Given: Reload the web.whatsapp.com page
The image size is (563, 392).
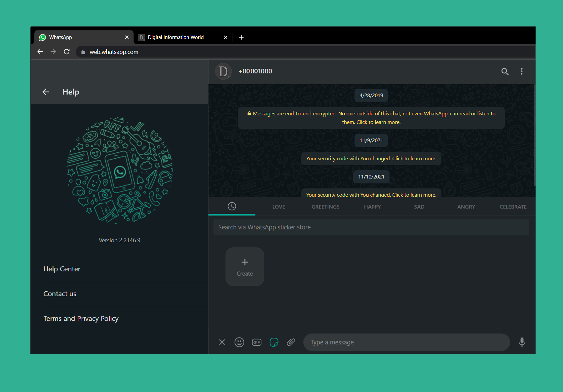Looking at the screenshot, I should coord(67,52).
